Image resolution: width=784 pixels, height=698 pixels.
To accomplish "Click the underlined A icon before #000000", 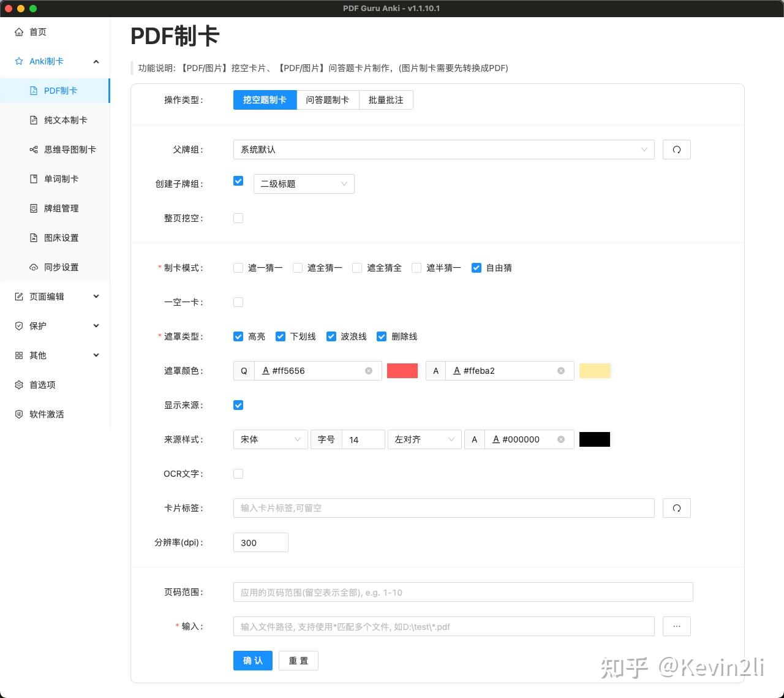I will (496, 439).
